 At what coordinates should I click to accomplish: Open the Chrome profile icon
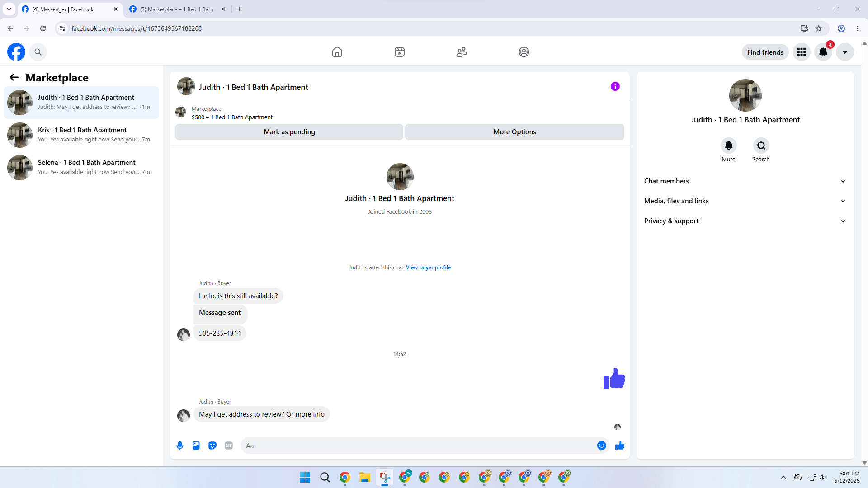tap(841, 28)
